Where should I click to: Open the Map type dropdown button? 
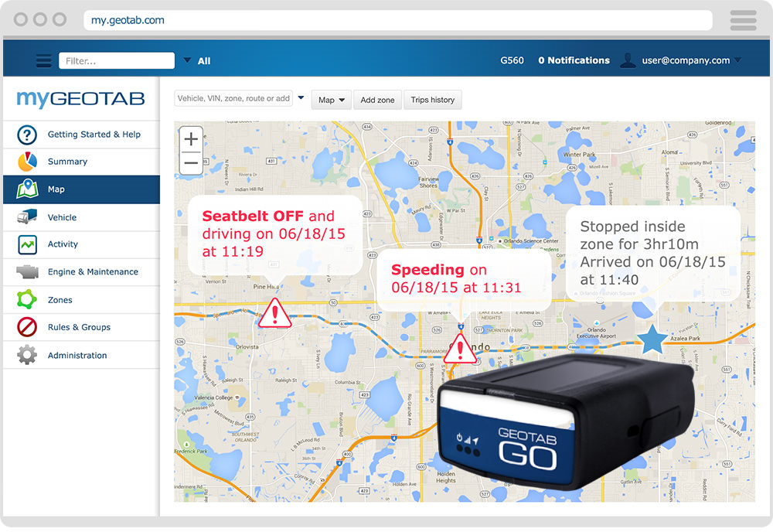coord(332,100)
